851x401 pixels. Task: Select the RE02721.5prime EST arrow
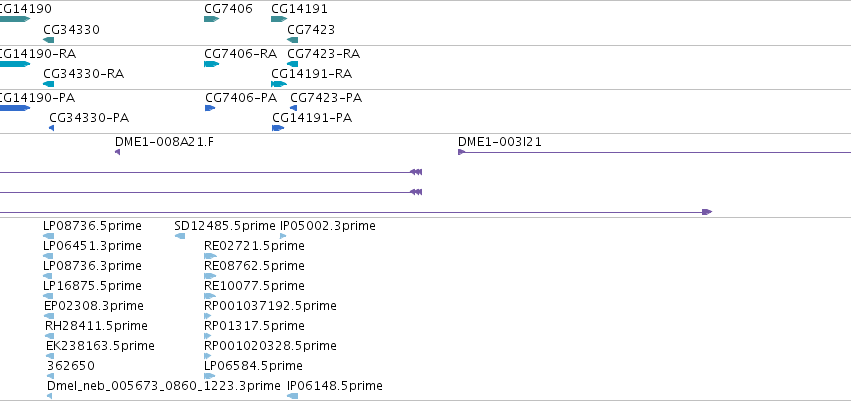pos(210,256)
